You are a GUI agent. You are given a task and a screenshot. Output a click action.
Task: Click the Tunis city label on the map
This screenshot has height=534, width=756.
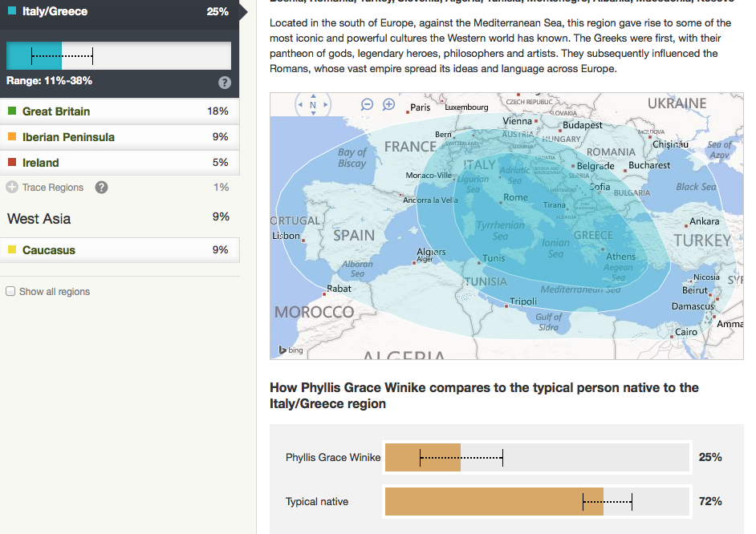[x=494, y=258]
